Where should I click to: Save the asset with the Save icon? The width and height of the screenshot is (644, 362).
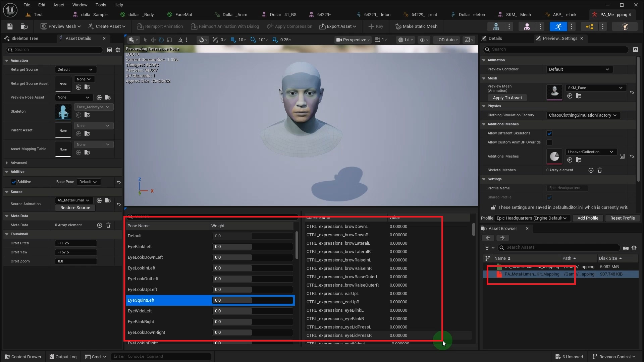tap(9, 26)
